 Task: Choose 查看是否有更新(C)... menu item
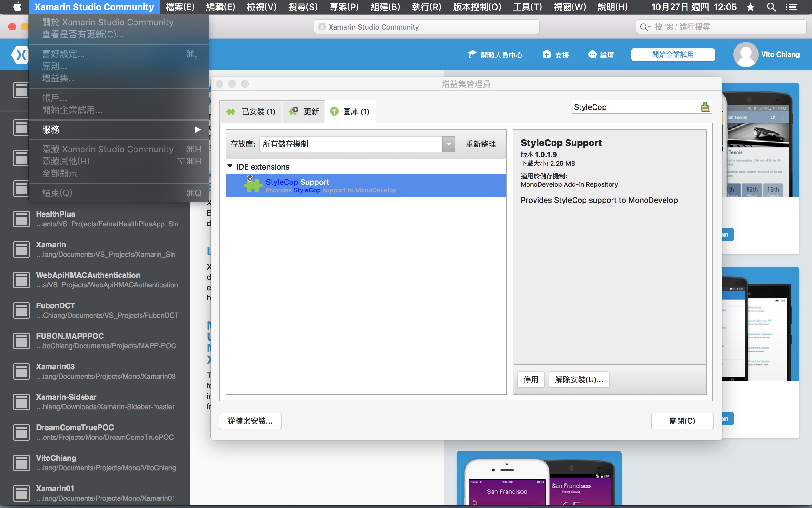[x=119, y=34]
